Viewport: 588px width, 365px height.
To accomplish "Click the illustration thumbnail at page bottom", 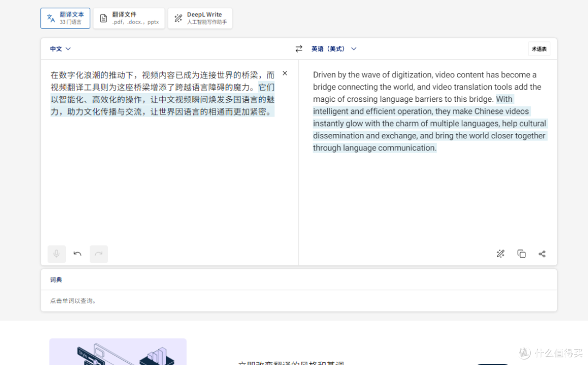I will [118, 352].
